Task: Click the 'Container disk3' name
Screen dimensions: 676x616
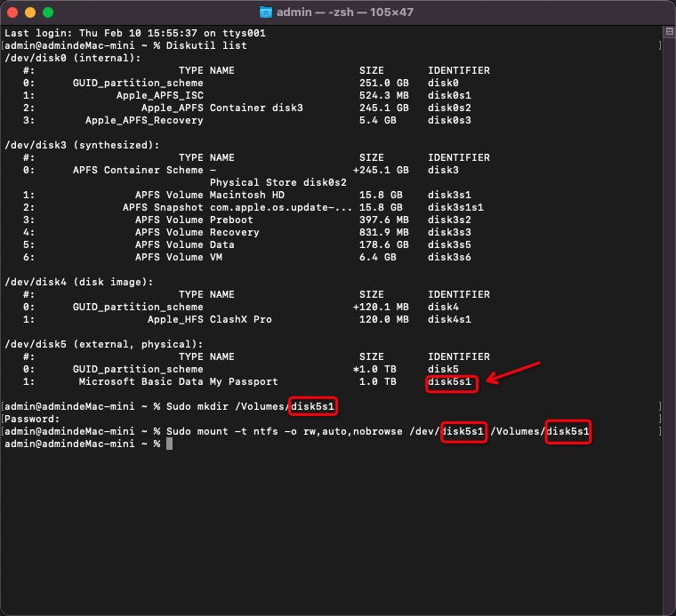Action: pos(256,108)
